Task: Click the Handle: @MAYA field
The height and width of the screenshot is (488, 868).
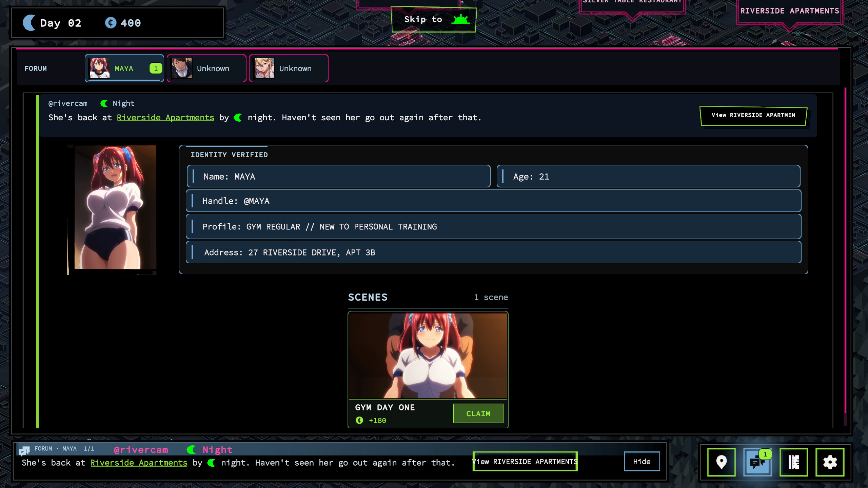Action: coord(493,201)
